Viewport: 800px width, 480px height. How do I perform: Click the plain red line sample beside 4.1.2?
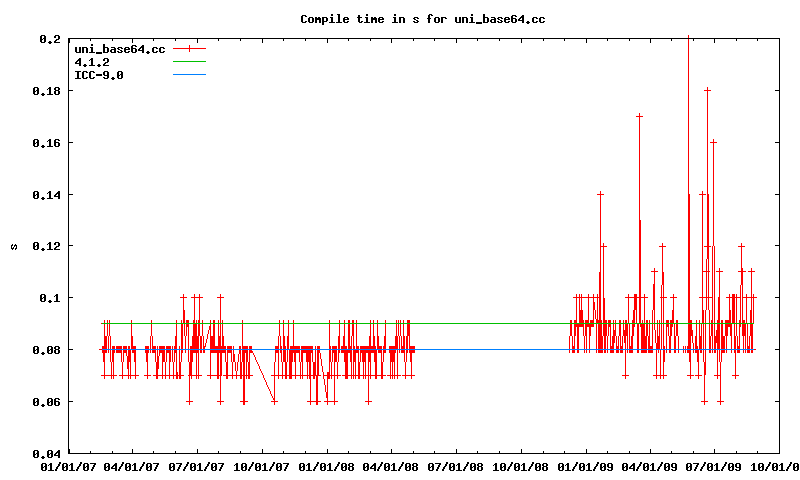point(189,62)
